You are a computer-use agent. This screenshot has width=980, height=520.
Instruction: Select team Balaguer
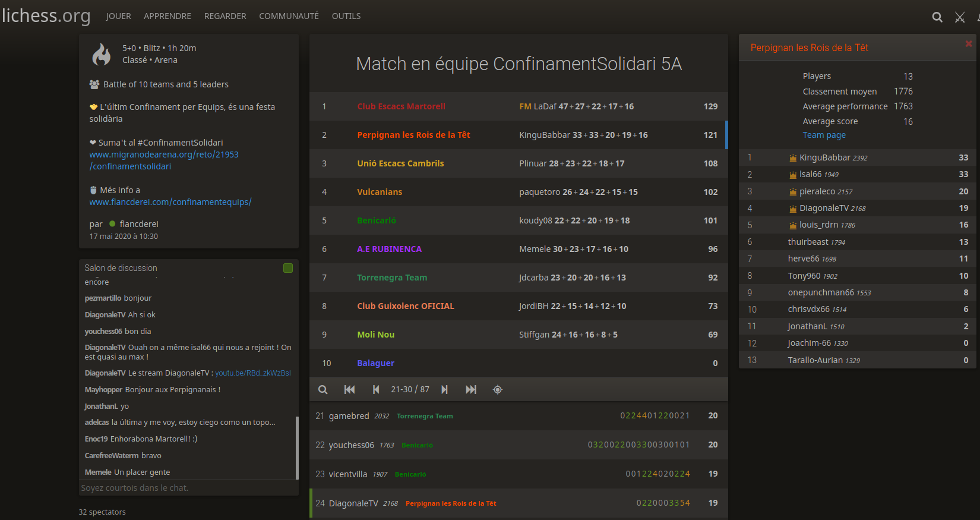pos(375,363)
